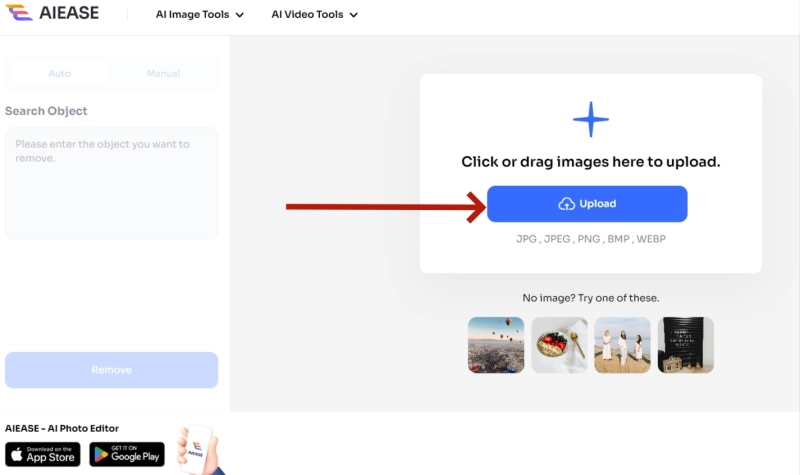800x475 pixels.
Task: Select the black letter board sample image
Action: (x=686, y=345)
